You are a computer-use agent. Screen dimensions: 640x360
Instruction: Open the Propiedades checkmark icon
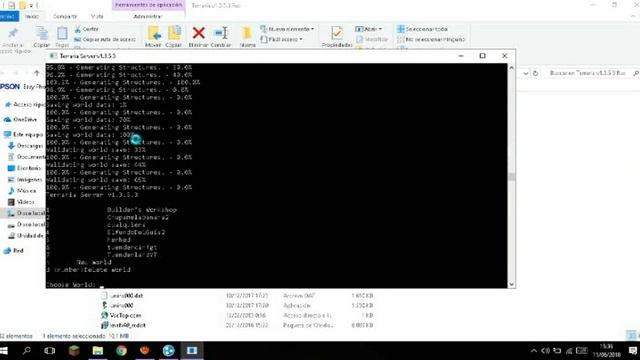(x=337, y=33)
